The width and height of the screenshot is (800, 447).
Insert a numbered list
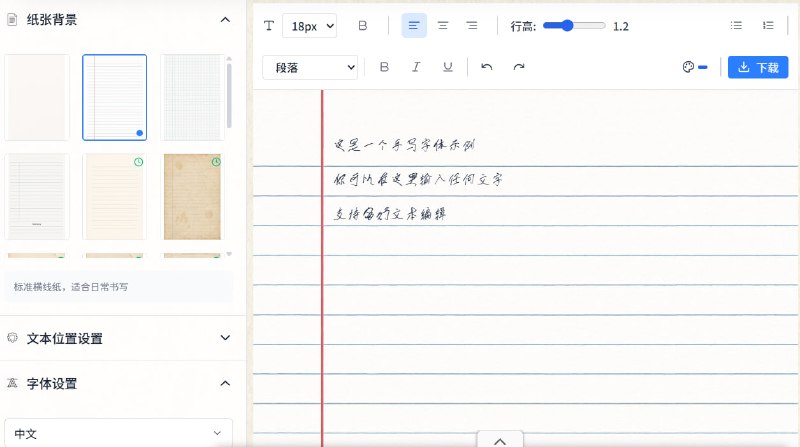(x=768, y=26)
